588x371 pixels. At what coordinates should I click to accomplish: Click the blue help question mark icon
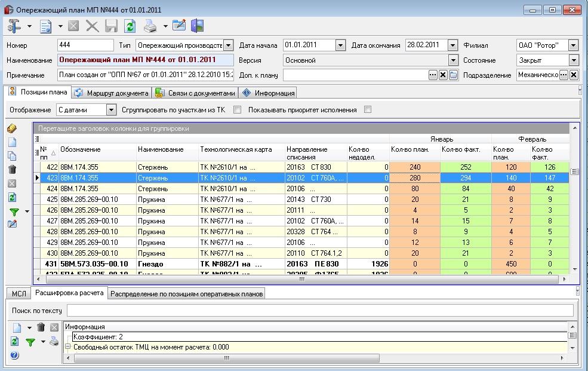14,355
